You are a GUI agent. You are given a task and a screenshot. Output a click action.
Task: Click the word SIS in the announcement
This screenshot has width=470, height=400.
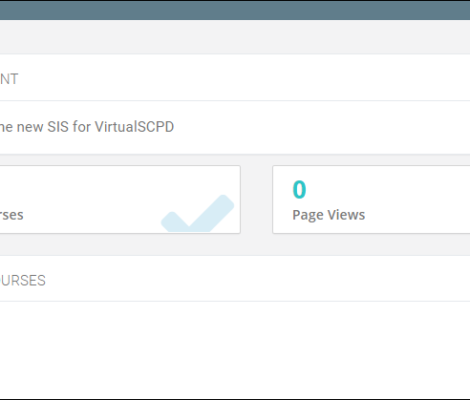(x=58, y=127)
